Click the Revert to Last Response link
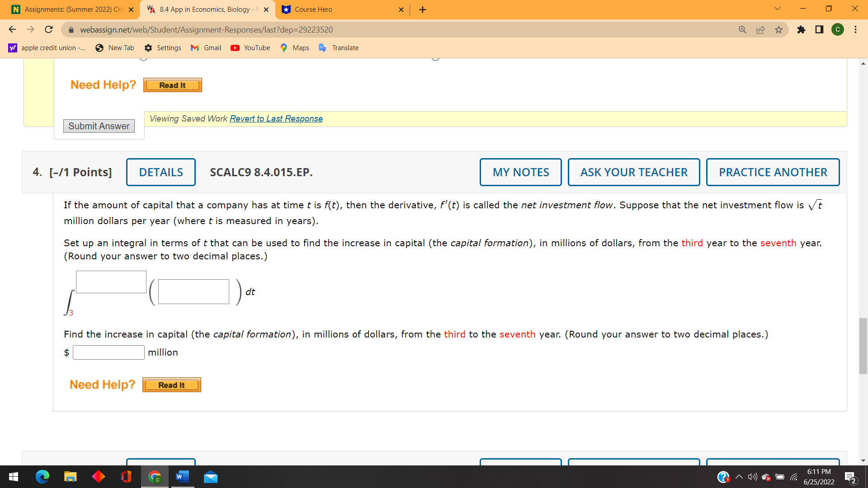868x488 pixels. click(x=276, y=119)
